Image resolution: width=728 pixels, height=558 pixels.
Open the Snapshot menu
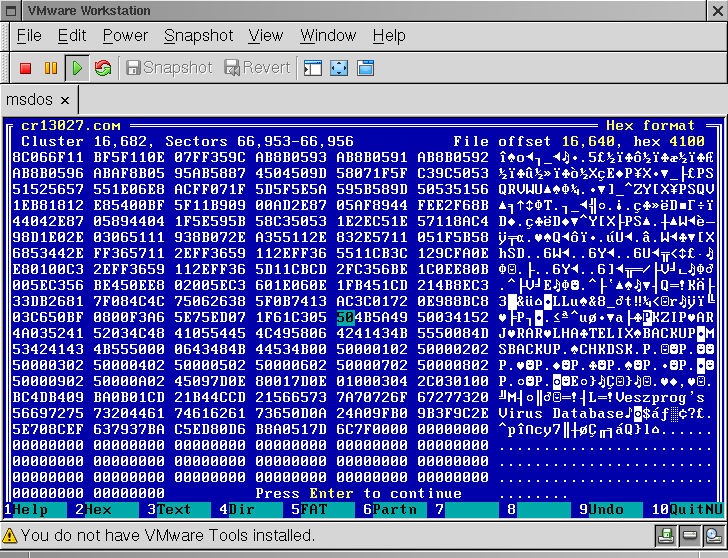(x=198, y=36)
